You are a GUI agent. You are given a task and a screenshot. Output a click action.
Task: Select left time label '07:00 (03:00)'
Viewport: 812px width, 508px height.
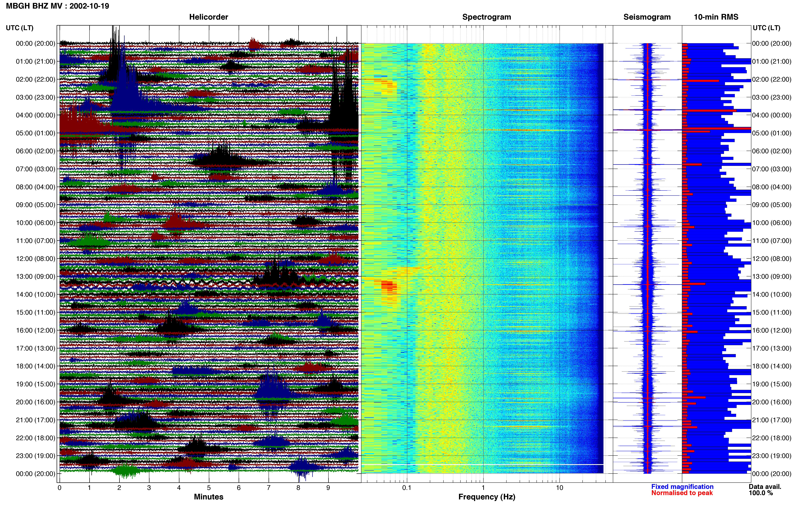(36, 169)
